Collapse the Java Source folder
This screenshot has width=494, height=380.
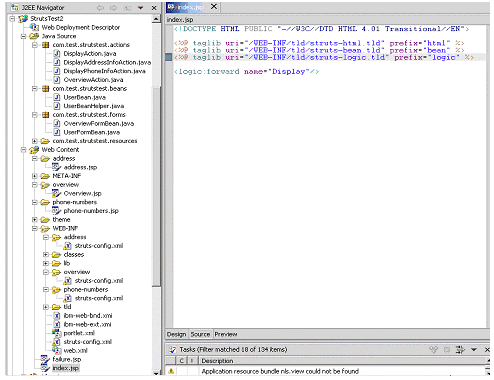[23, 36]
